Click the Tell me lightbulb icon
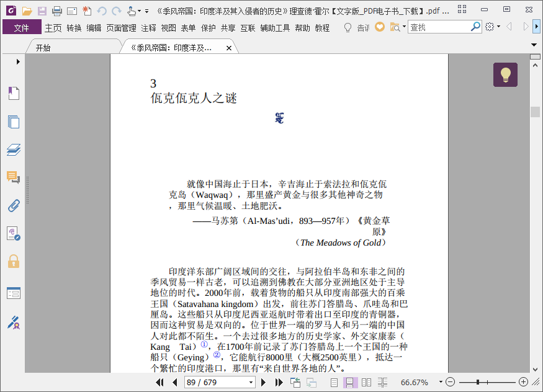 pyautogui.click(x=348, y=27)
